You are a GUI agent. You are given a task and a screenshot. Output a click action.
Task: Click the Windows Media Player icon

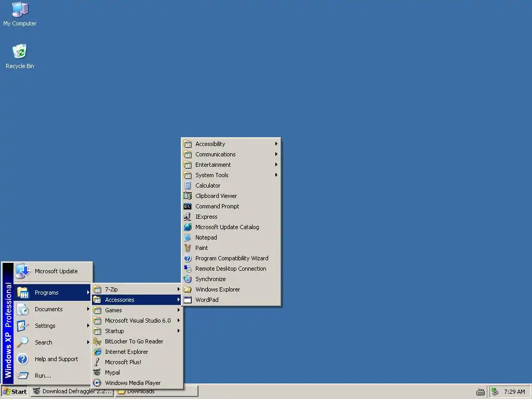[97, 383]
